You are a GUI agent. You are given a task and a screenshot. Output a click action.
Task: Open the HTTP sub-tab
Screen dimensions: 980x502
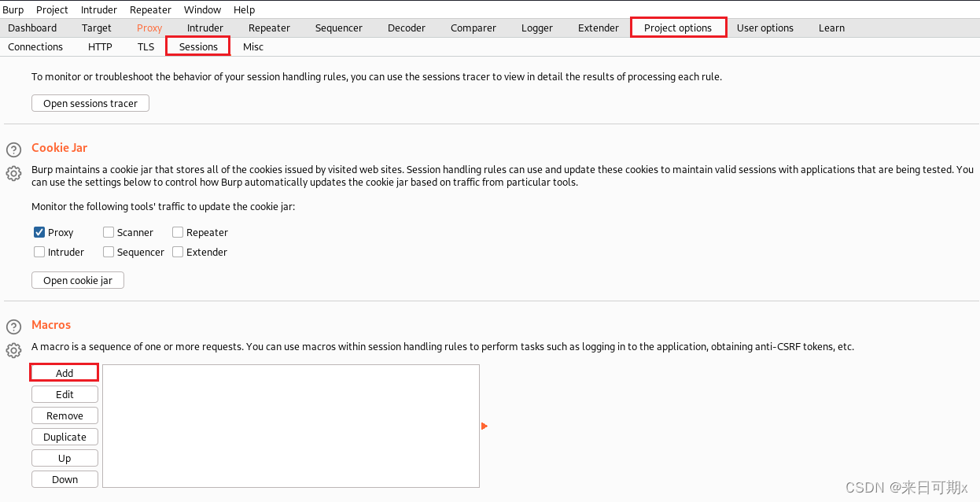100,46
